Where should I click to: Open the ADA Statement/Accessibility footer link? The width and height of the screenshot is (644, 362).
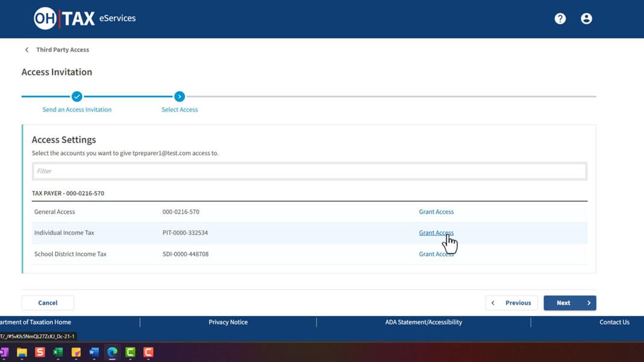coord(424,322)
